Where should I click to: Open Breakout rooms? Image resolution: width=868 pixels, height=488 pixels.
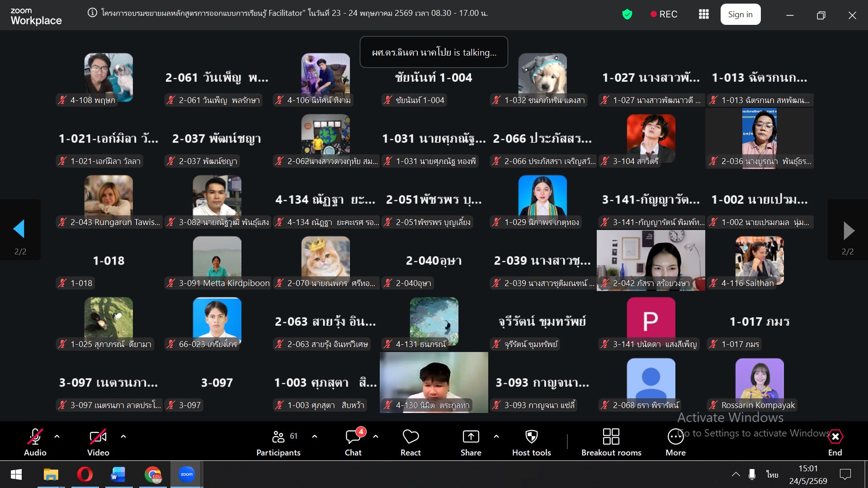[611, 442]
